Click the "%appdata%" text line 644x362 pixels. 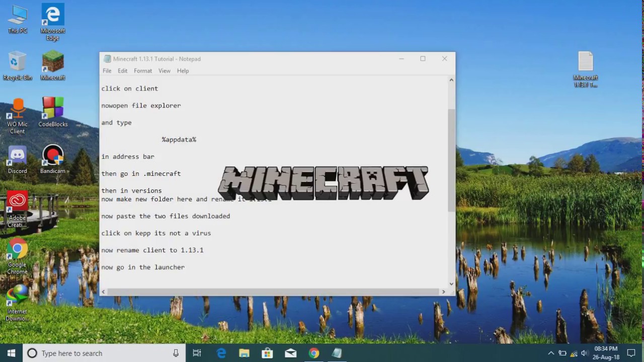pos(179,140)
